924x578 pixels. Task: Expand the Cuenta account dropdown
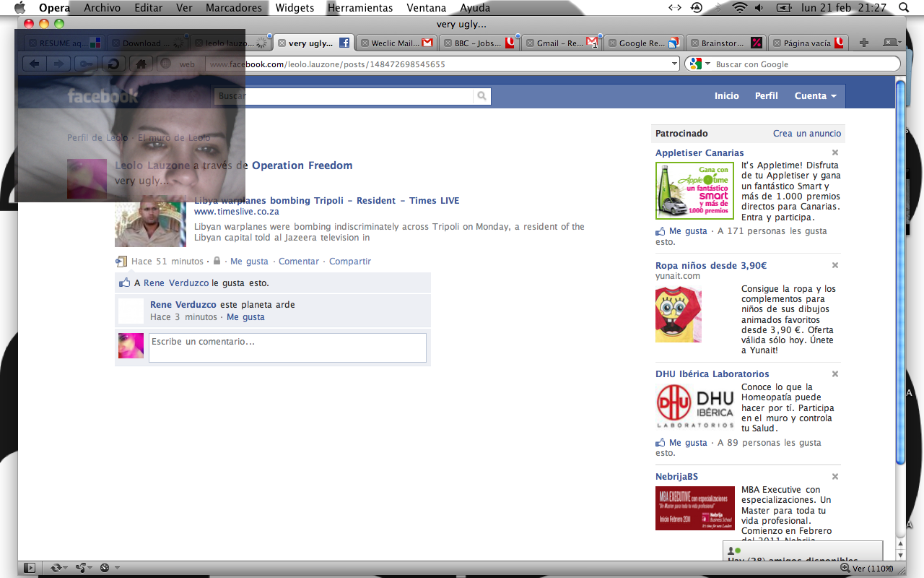click(815, 96)
